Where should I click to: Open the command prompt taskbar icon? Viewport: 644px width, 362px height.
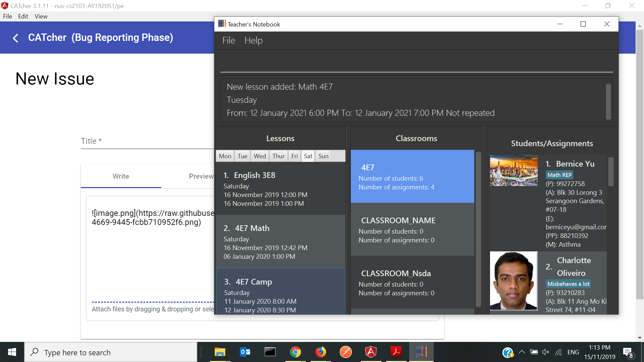tap(270, 352)
